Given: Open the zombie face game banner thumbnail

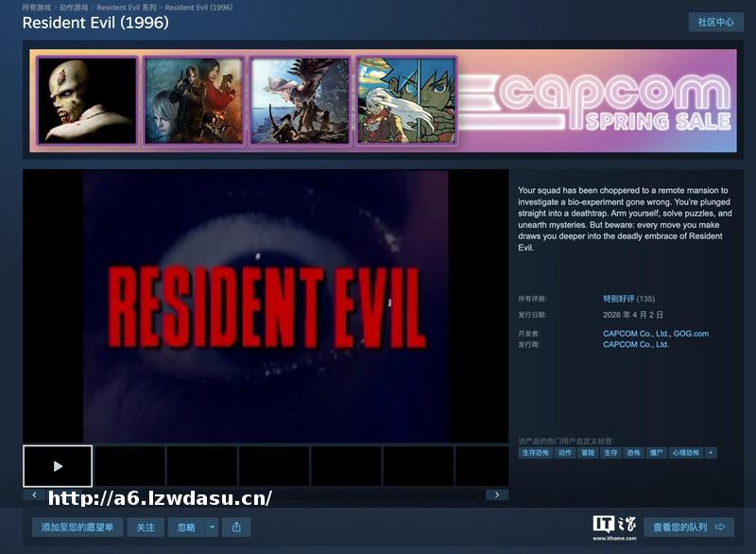Looking at the screenshot, I should (87, 100).
